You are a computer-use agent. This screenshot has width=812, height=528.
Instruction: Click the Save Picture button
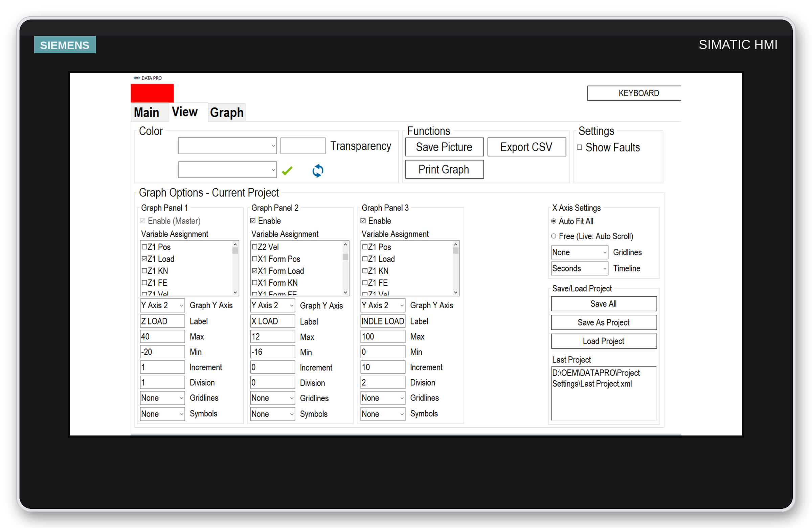click(x=444, y=147)
